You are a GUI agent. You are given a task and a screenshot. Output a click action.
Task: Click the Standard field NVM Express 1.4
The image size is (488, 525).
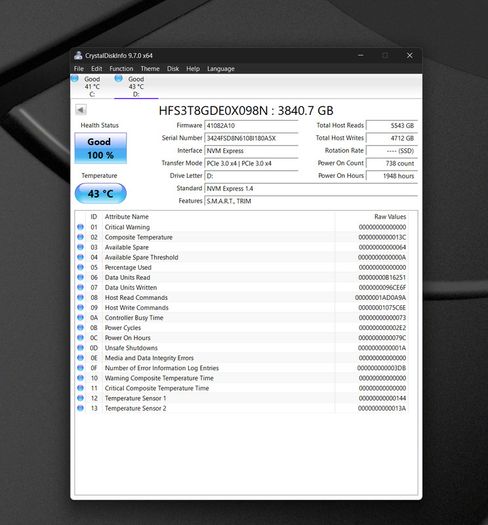pos(311,189)
